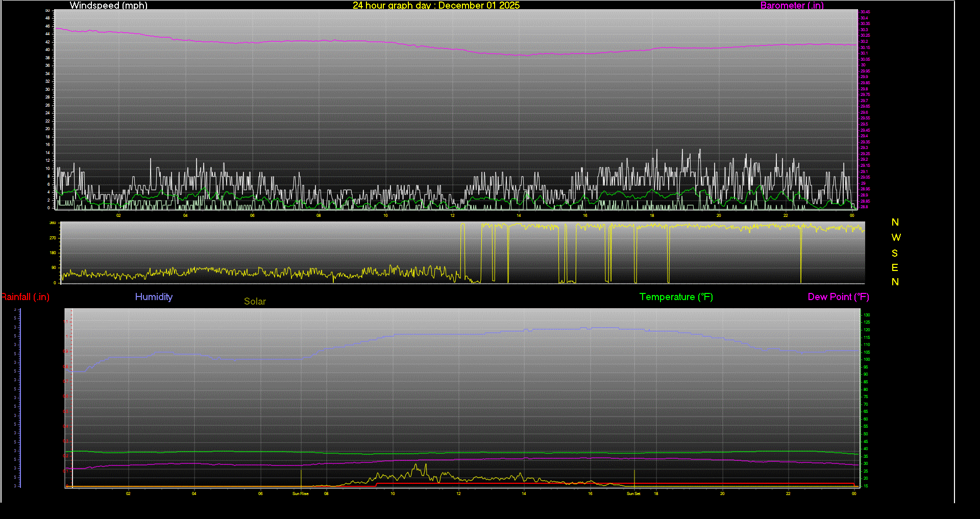
Task: Click the Sun Set marker label
Action: tap(633, 493)
